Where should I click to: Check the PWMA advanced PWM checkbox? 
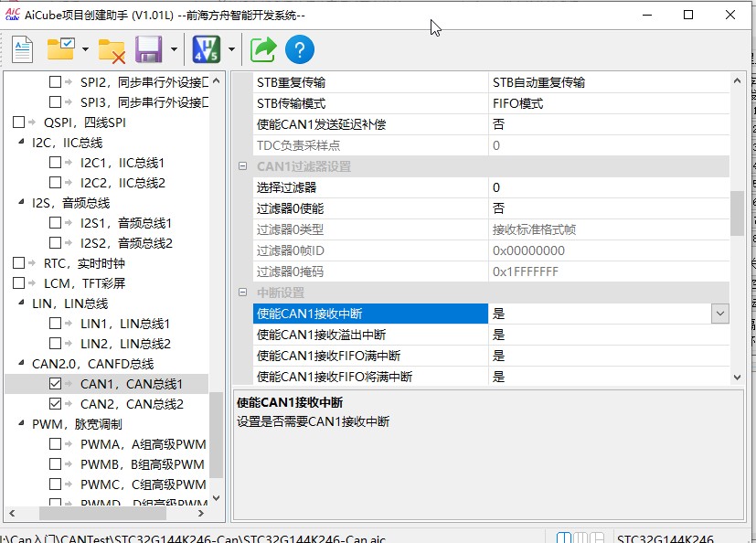(x=55, y=444)
